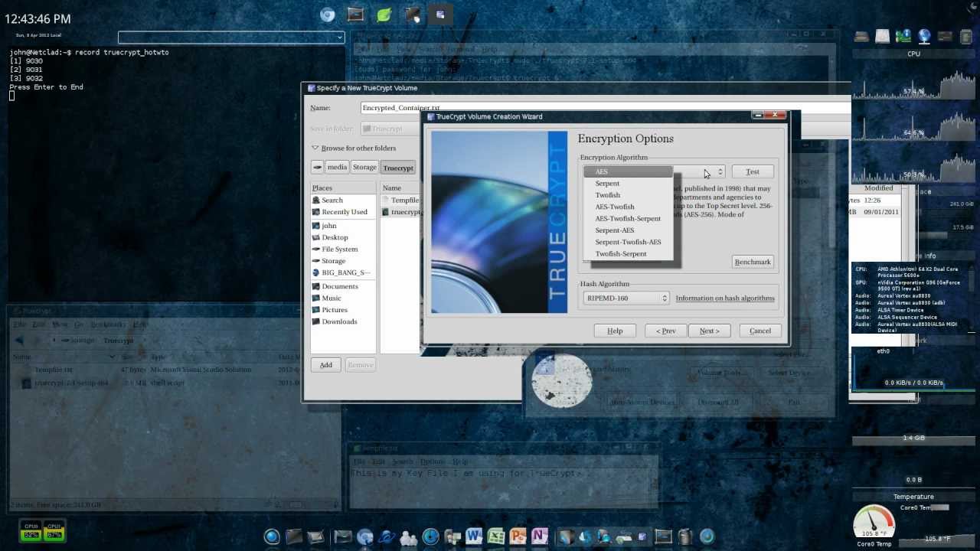Select AES in the encryption algorithm list
Image resolution: width=980 pixels, height=551 pixels.
[628, 171]
